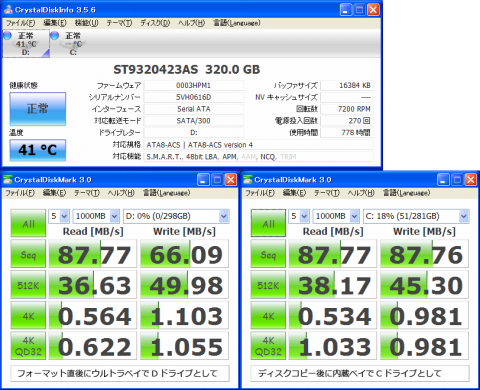
Task: Click buffer size value 16384 KB
Action: click(x=347, y=86)
